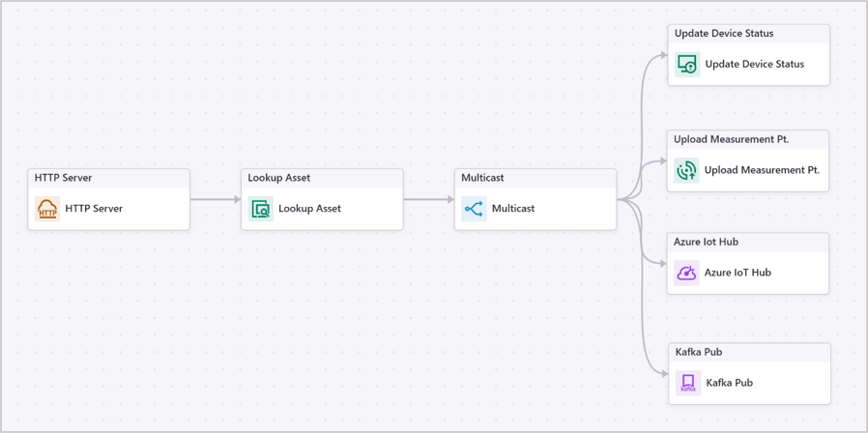Click the HTTP Server node header title
The height and width of the screenshot is (433, 868).
click(64, 178)
